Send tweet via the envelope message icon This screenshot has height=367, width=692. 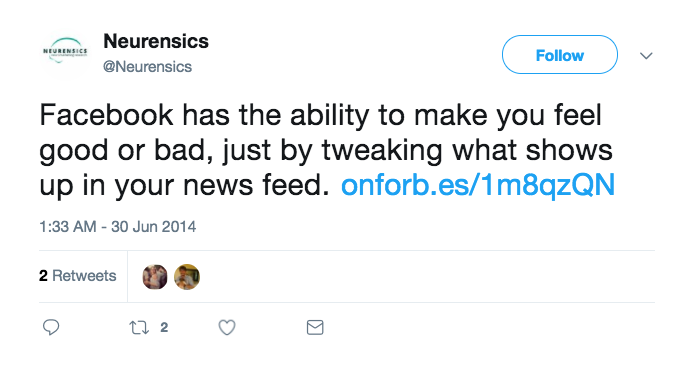pos(315,327)
